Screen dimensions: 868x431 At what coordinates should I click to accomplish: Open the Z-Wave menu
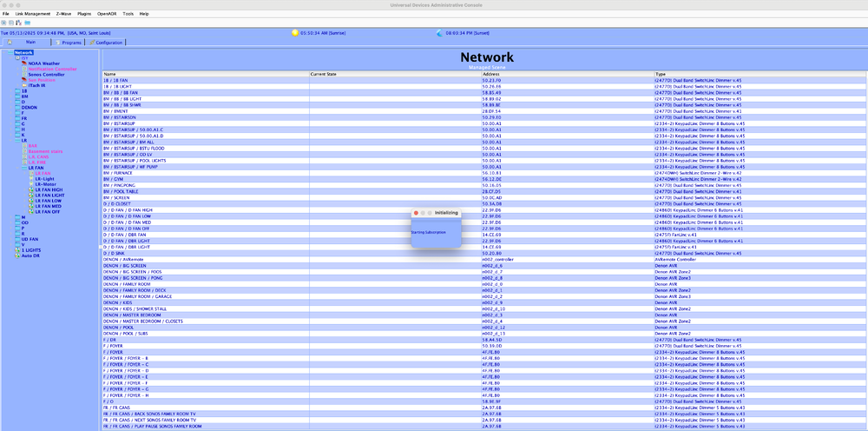coord(63,13)
